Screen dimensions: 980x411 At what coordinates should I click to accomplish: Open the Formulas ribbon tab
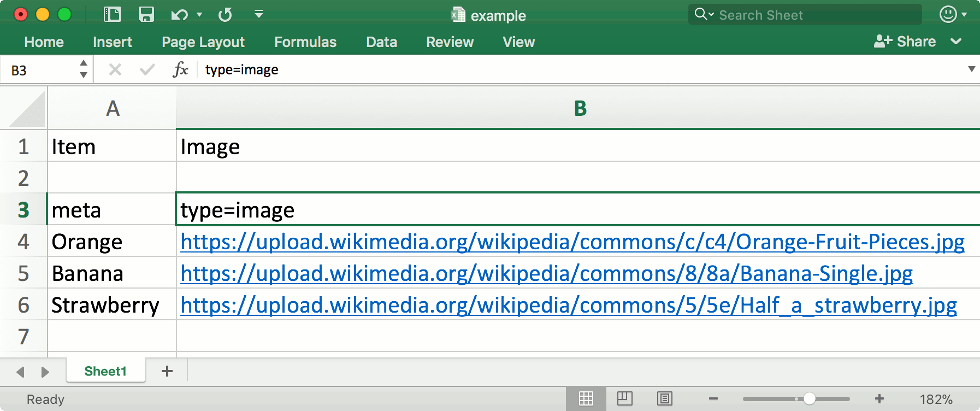coord(305,42)
